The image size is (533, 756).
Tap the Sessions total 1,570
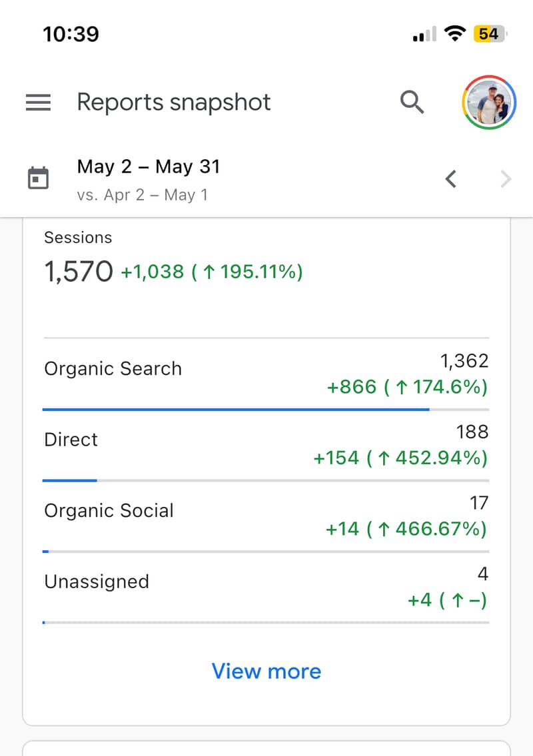pos(79,271)
